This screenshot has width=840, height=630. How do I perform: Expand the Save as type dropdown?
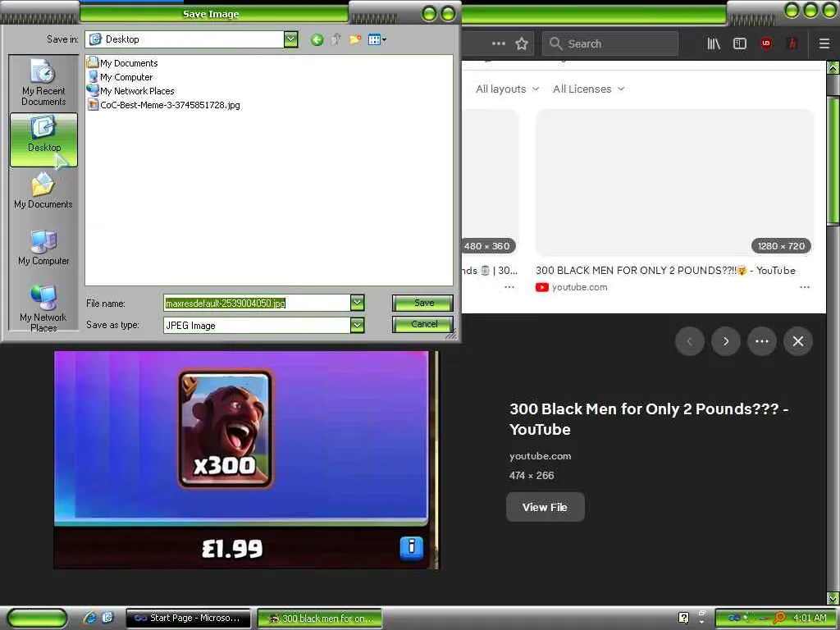pos(358,325)
